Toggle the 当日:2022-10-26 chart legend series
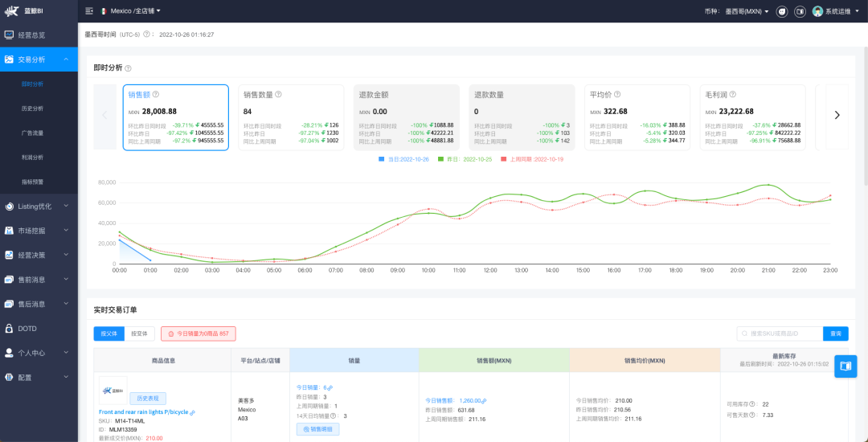Image resolution: width=868 pixels, height=442 pixels. pyautogui.click(x=402, y=159)
